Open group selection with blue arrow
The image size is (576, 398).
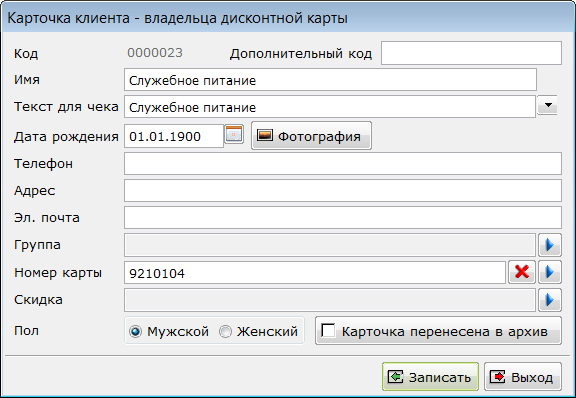pyautogui.click(x=550, y=245)
